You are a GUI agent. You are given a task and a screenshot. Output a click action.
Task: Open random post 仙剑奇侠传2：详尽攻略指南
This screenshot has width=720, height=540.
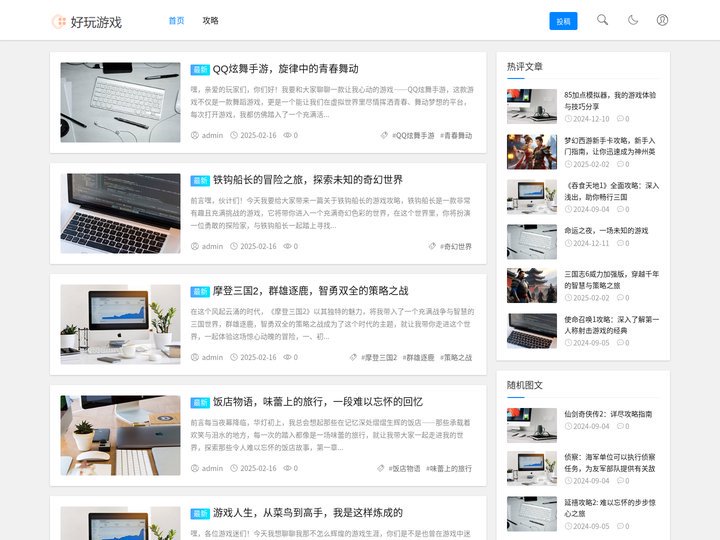[608, 414]
